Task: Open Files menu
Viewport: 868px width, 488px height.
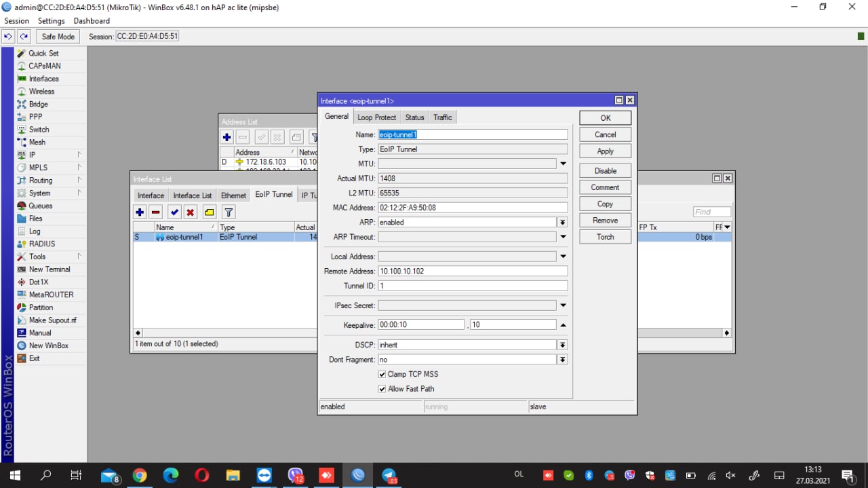Action: click(35, 219)
